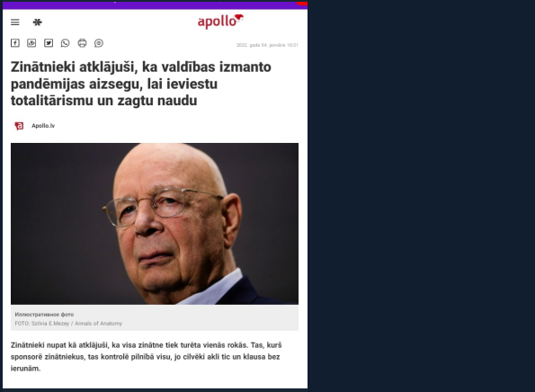Click the Santa hat on apollo logo

[x=239, y=17]
